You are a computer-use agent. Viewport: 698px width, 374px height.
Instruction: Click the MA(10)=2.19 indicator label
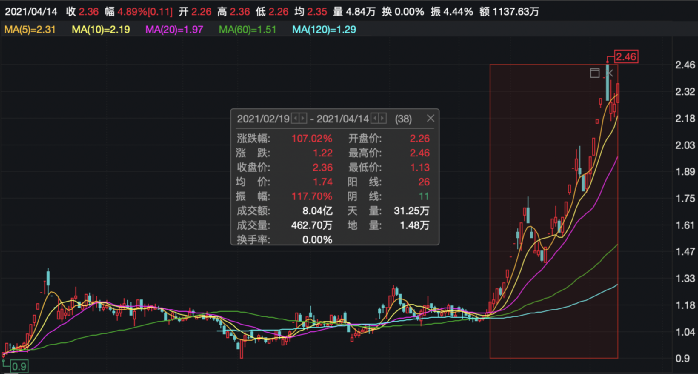pos(100,30)
